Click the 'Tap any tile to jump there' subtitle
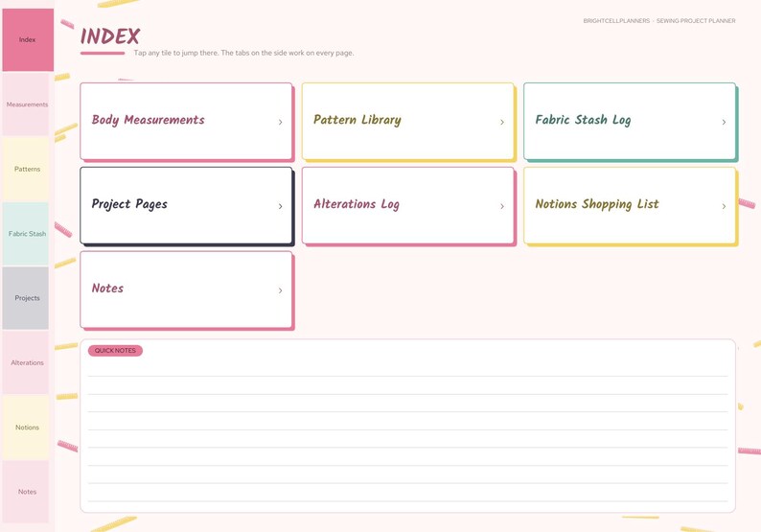 (x=243, y=53)
